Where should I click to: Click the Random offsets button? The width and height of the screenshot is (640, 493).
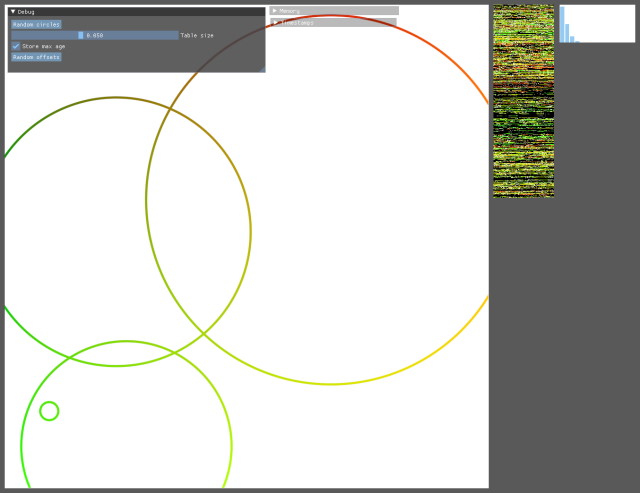(x=36, y=57)
